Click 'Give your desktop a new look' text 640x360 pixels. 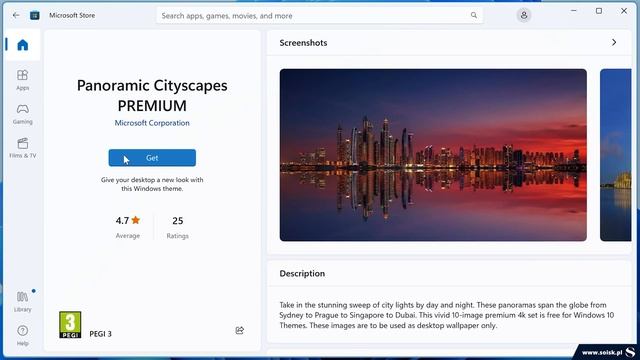click(152, 184)
